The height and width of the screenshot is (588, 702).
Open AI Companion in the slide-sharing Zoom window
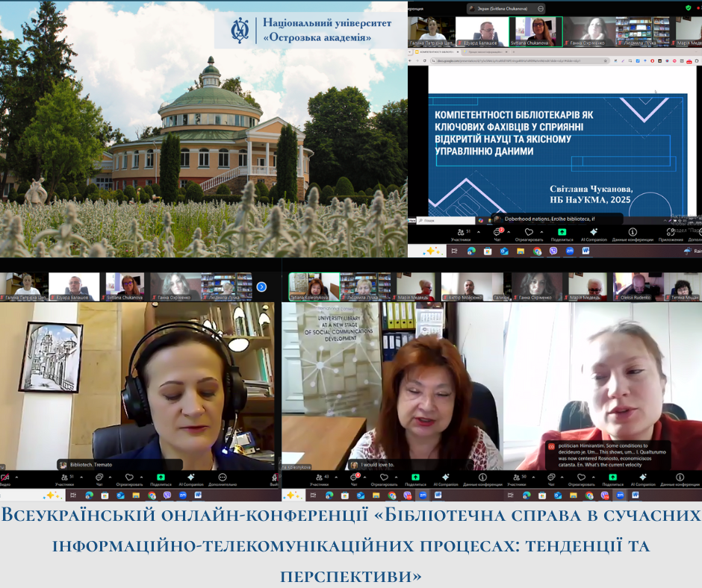tap(594, 234)
